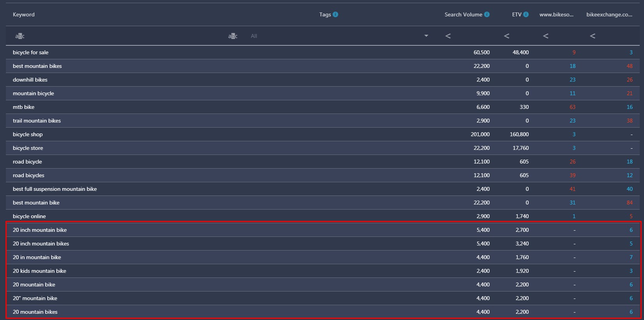Image resolution: width=644 pixels, height=320 pixels.
Task: Sort by the Search Volume column header
Action: (x=463, y=14)
